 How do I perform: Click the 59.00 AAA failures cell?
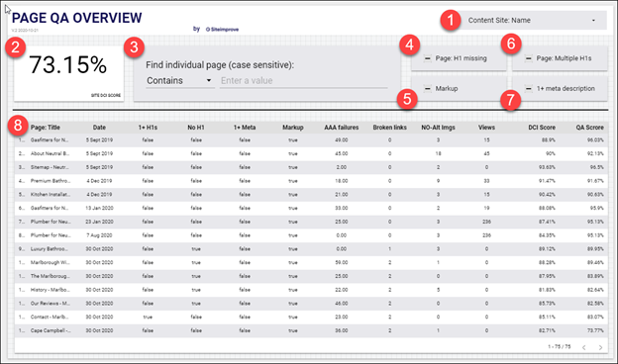pos(342,262)
